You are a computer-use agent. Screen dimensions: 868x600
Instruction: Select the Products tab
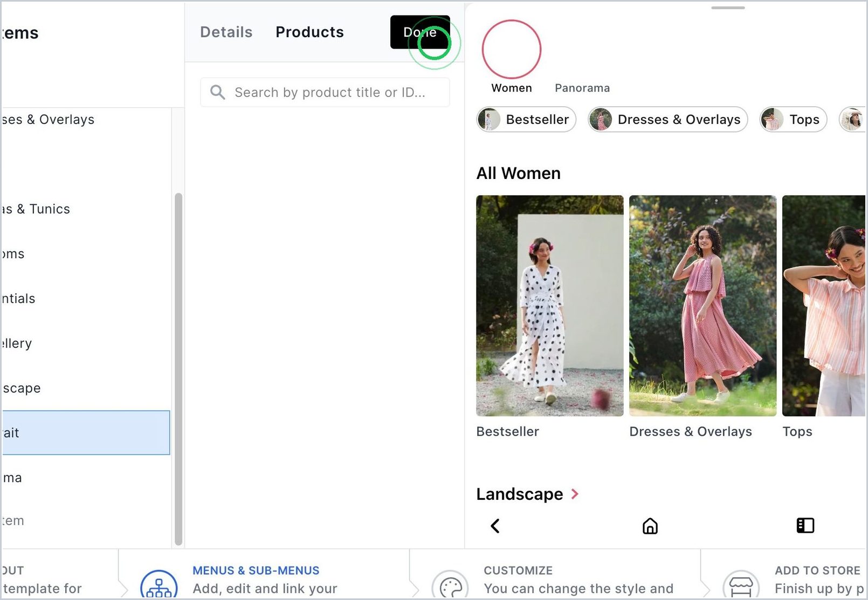(309, 32)
